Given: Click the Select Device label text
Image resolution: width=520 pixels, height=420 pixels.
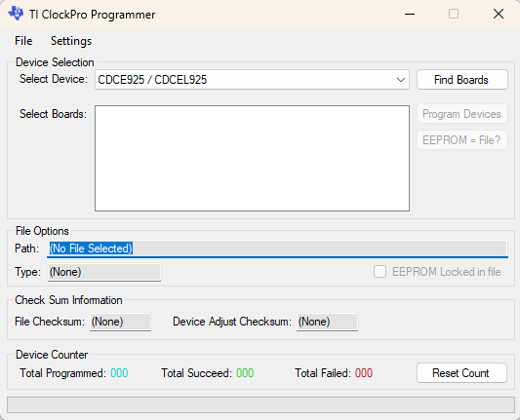Looking at the screenshot, I should click(54, 79).
